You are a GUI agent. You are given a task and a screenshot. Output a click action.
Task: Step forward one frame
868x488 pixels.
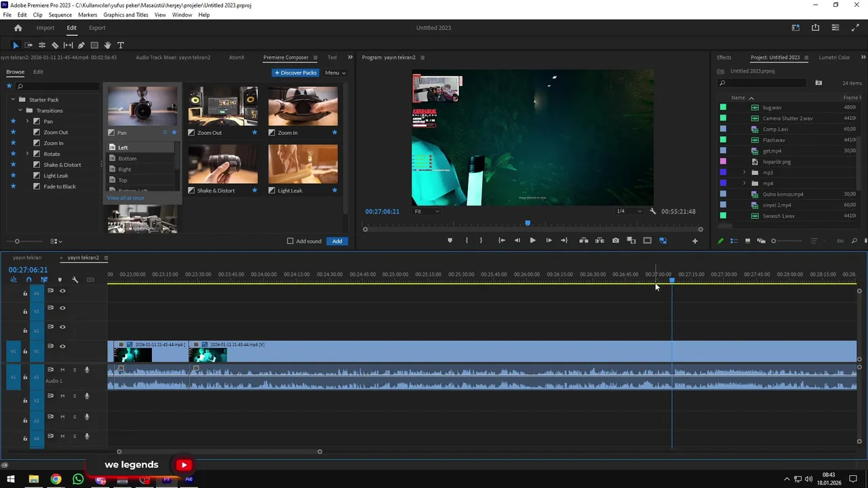click(549, 241)
